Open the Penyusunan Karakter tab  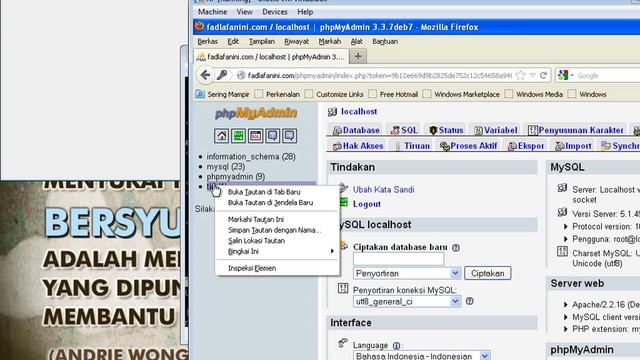coord(576,130)
